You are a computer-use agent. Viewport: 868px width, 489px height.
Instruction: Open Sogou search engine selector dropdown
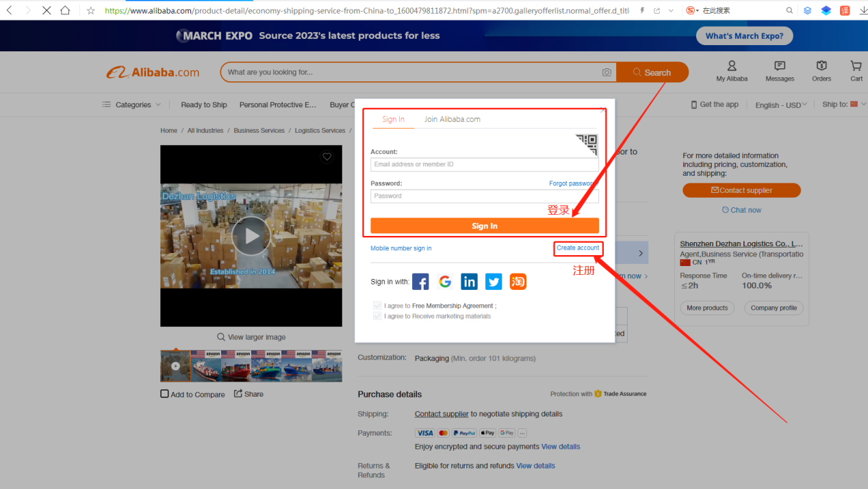(692, 10)
